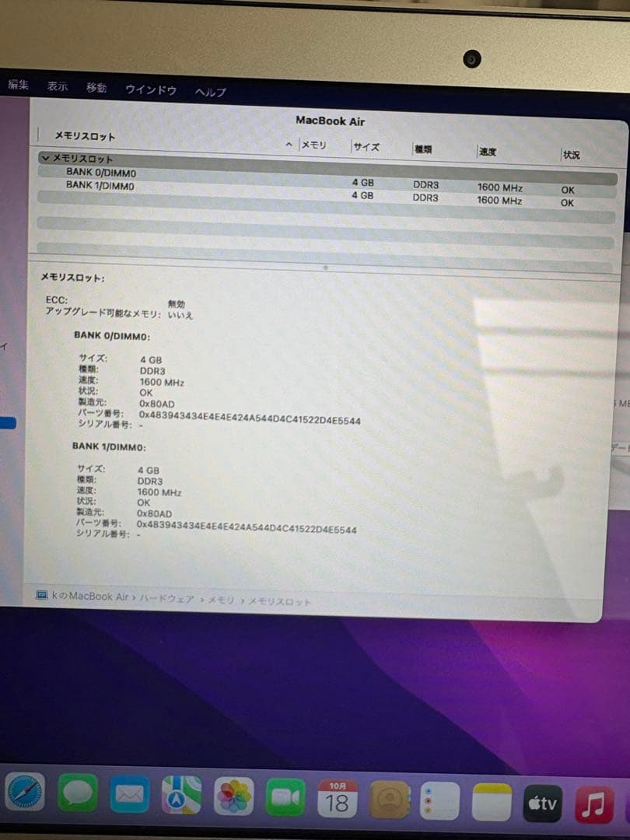The image size is (630, 840).
Task: Open FaceTime from the Dock
Action: pyautogui.click(x=285, y=798)
